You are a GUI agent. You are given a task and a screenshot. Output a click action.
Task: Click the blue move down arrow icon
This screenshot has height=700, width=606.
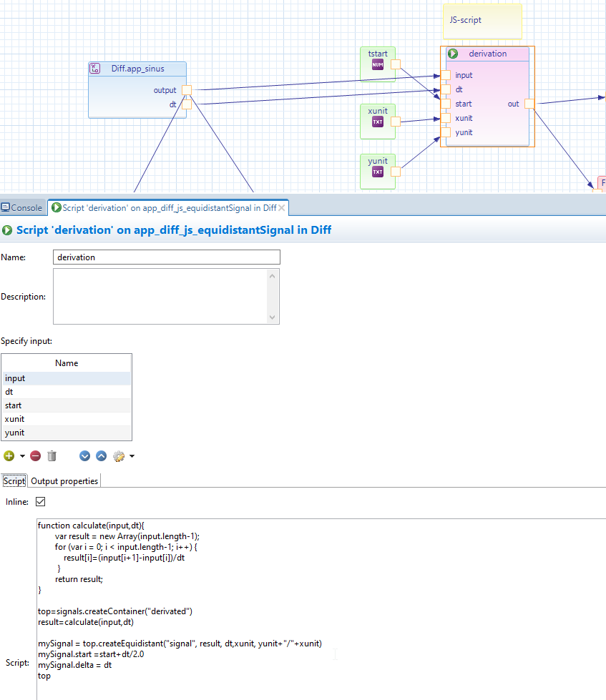pyautogui.click(x=85, y=456)
